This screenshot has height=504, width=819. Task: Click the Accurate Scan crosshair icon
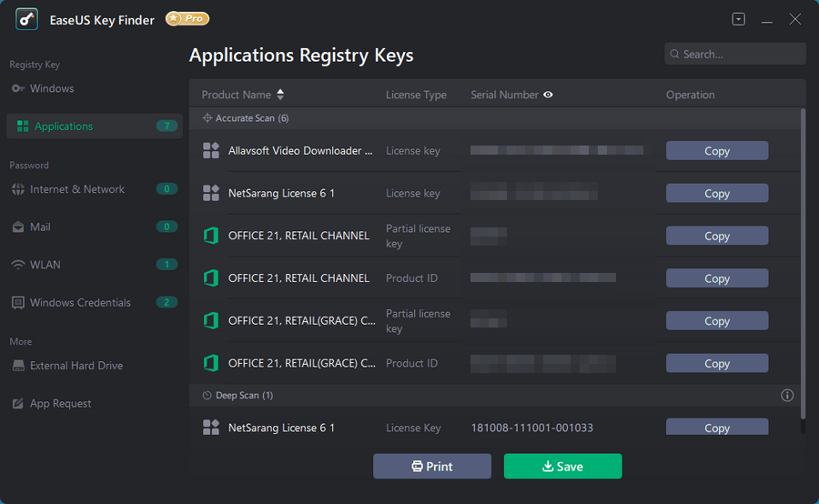click(207, 118)
